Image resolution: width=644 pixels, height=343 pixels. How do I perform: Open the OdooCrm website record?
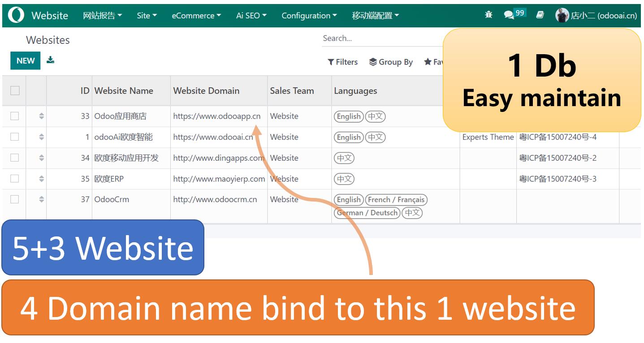pos(112,199)
